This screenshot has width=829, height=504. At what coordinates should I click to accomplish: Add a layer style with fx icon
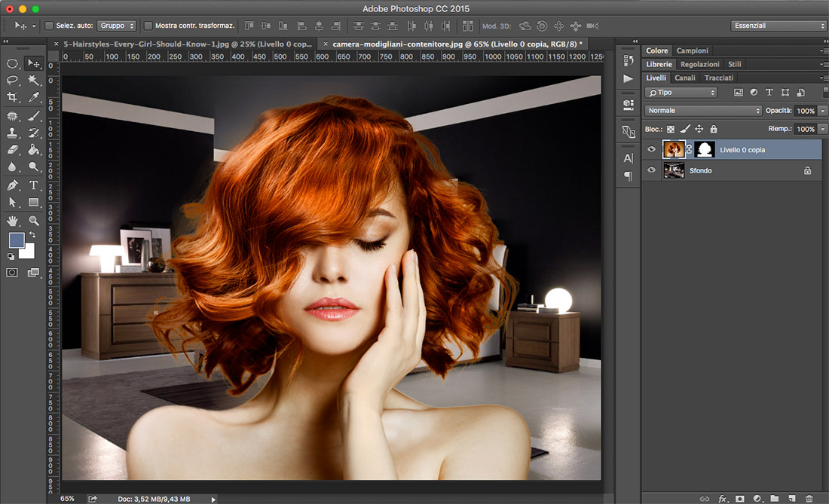click(723, 498)
